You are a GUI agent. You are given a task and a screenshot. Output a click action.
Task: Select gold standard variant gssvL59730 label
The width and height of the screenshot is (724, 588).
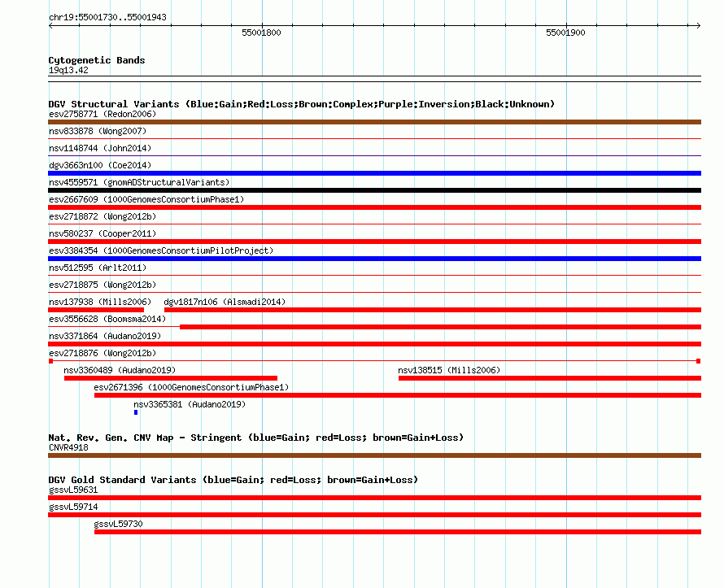[118, 524]
